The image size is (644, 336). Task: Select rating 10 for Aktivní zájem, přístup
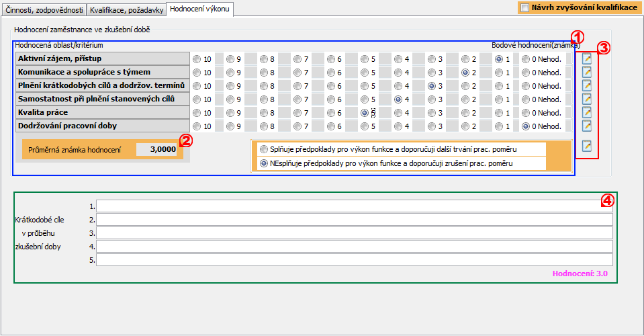pos(197,59)
